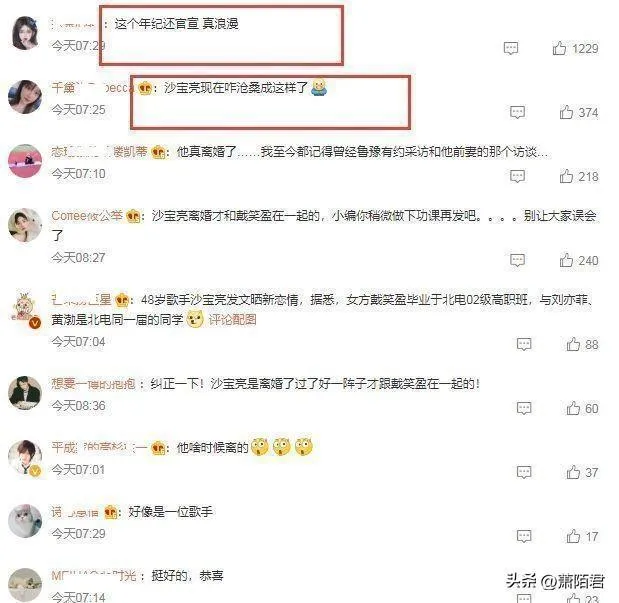Like the 37-like comment
Viewport: 619px width, 603px height.
pos(573,472)
